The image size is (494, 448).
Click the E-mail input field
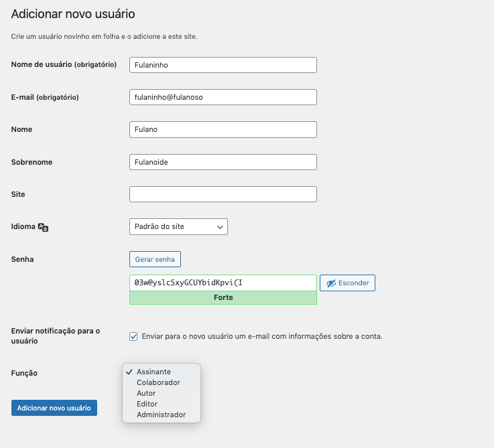[223, 97]
